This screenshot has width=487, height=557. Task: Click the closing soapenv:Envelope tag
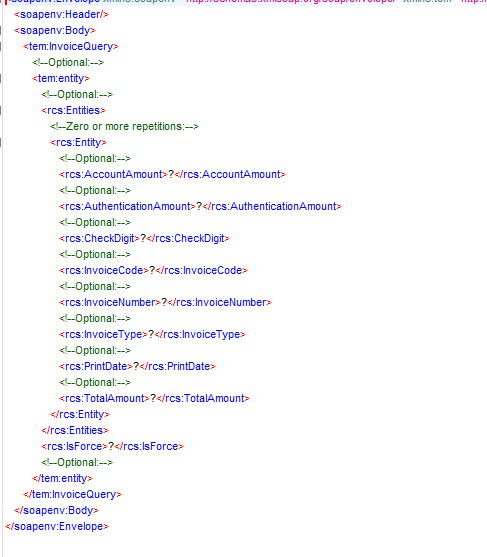(x=57, y=526)
